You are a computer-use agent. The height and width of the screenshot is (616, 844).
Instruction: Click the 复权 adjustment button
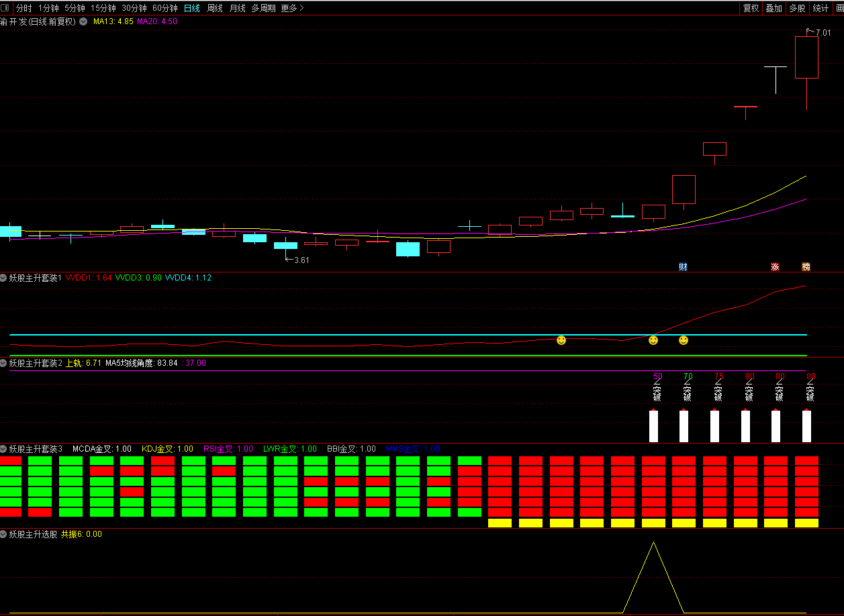751,8
